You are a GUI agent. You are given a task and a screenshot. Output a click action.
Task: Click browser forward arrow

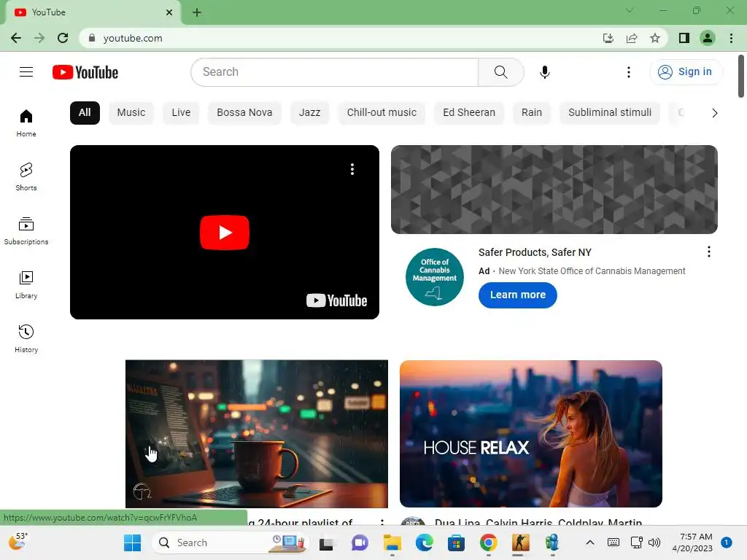tap(39, 38)
